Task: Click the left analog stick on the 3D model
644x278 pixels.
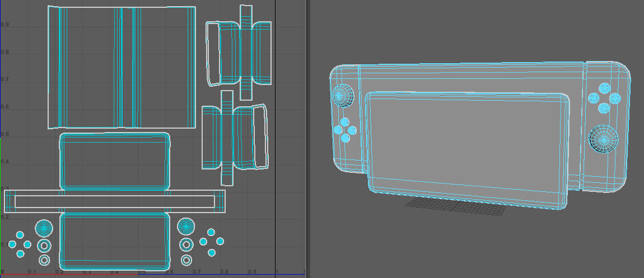Action: (342, 95)
